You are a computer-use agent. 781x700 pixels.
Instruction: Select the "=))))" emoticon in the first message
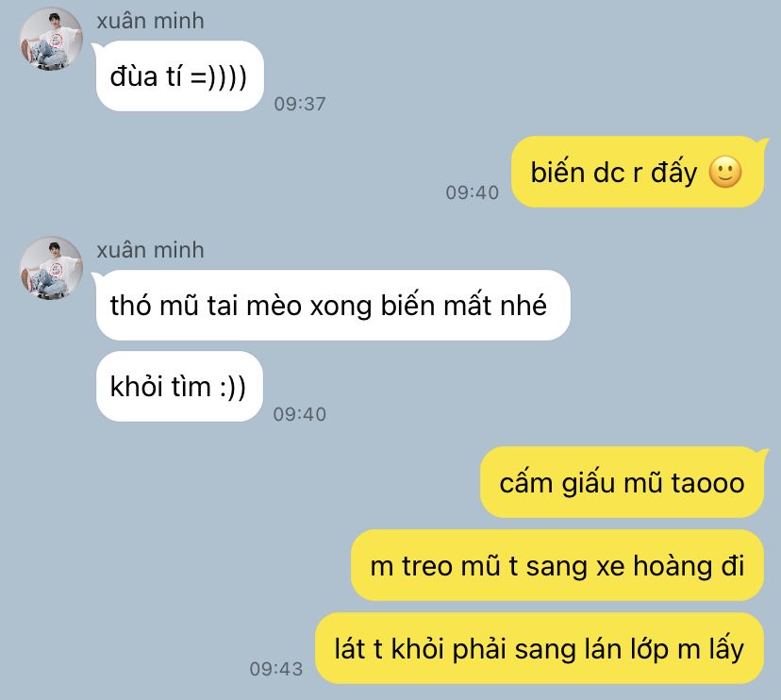219,77
